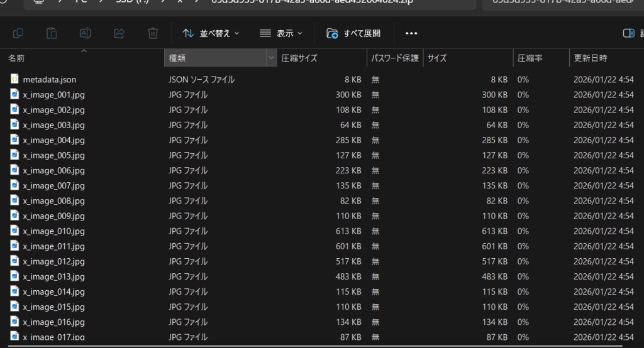Select the x_image_006.jpg file icon

[x=14, y=170]
